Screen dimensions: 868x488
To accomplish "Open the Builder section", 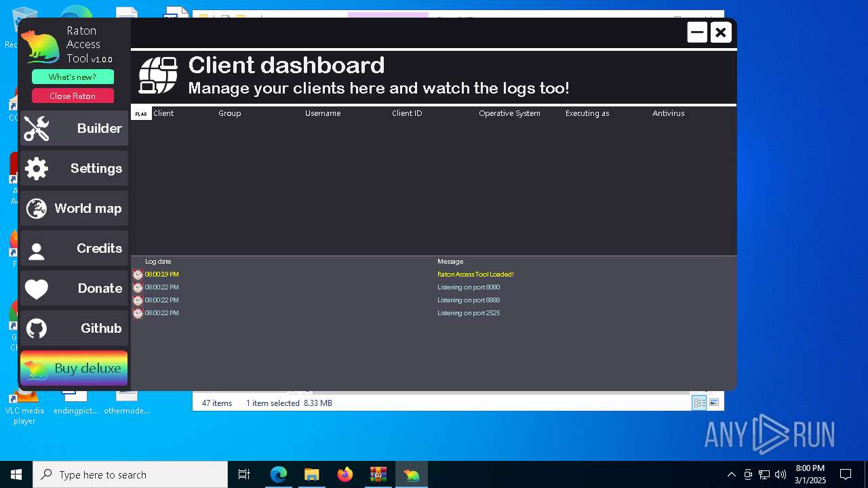I will point(74,128).
